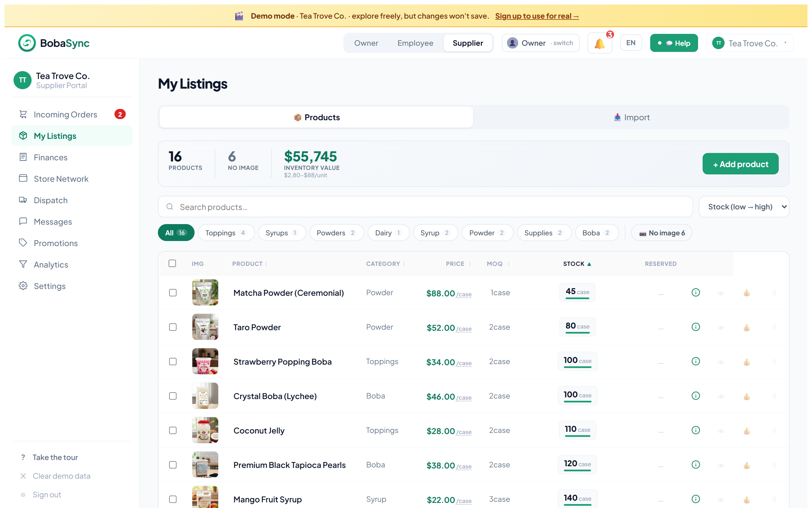
Task: Click the 45 case stock cell
Action: pyautogui.click(x=577, y=292)
